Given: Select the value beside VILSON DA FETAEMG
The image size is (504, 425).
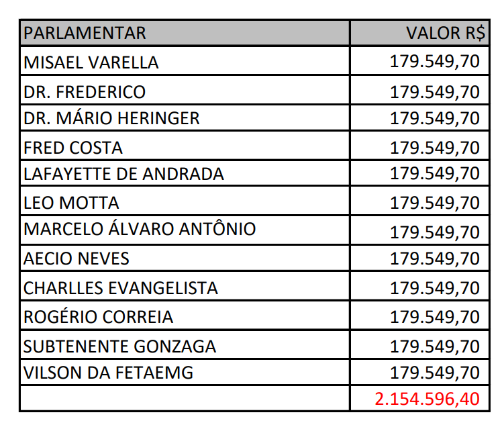Looking at the screenshot, I should 435,373.
